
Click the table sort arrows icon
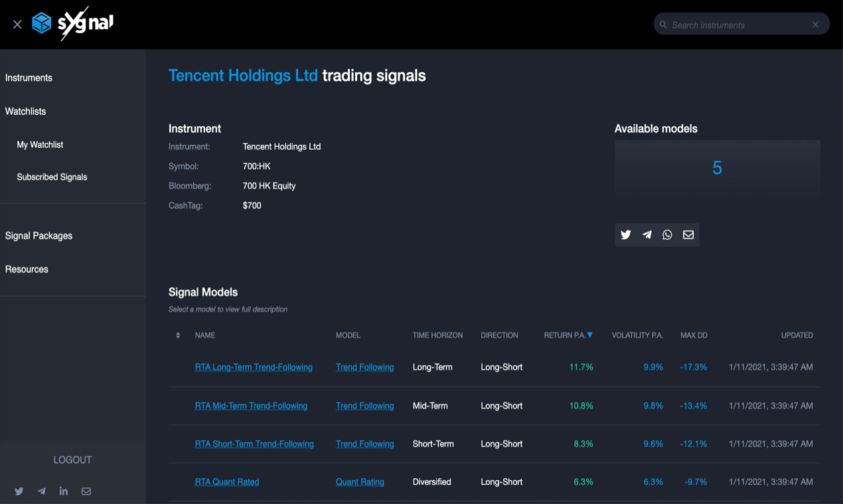click(178, 336)
